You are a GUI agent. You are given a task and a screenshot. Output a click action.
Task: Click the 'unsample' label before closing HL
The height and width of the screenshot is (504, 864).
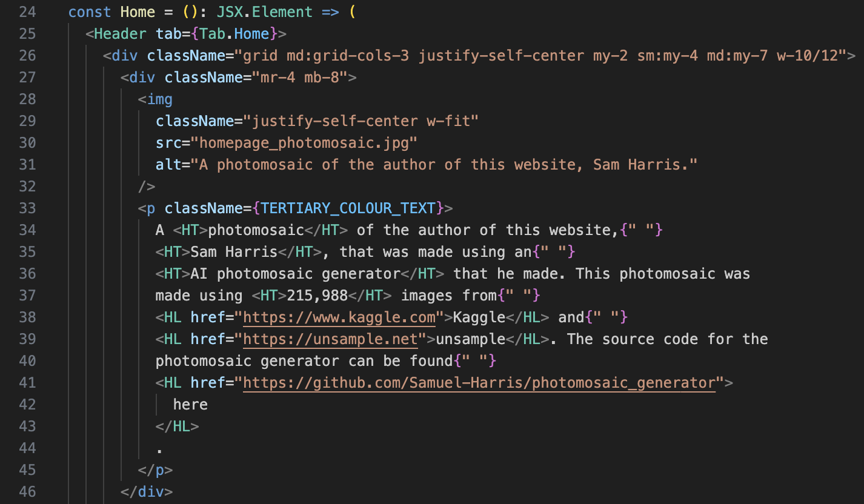coord(471,339)
